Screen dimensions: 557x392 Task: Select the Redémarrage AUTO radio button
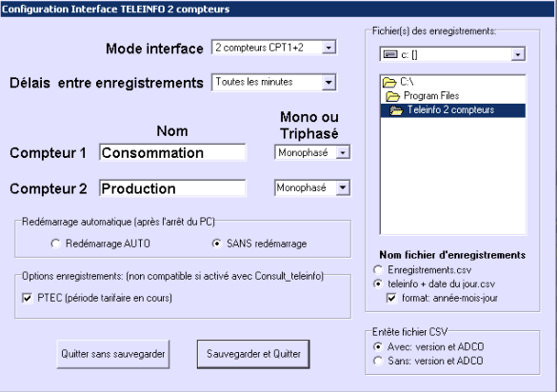tap(55, 244)
